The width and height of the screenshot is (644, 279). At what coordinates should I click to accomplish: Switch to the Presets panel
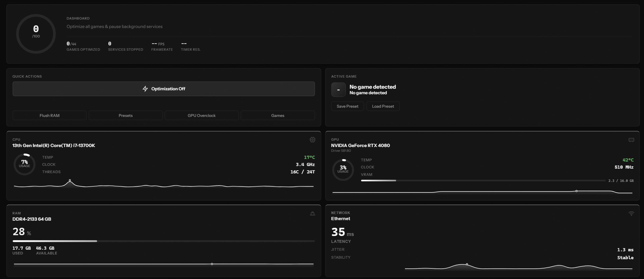pyautogui.click(x=126, y=115)
